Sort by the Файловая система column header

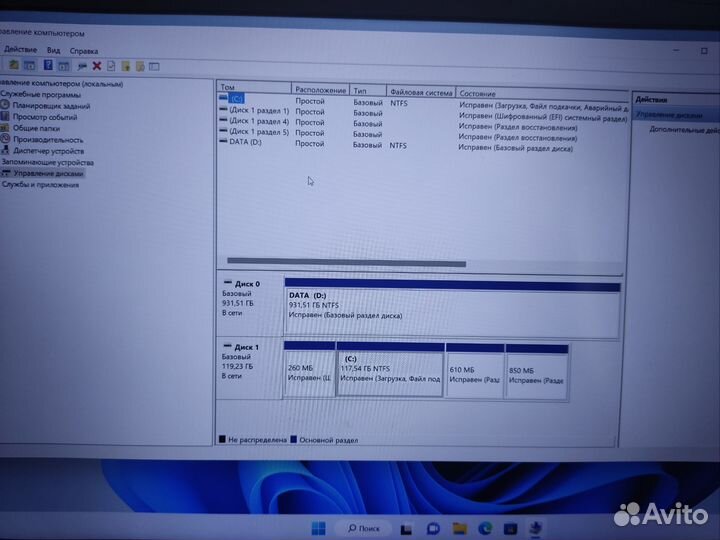pos(421,92)
